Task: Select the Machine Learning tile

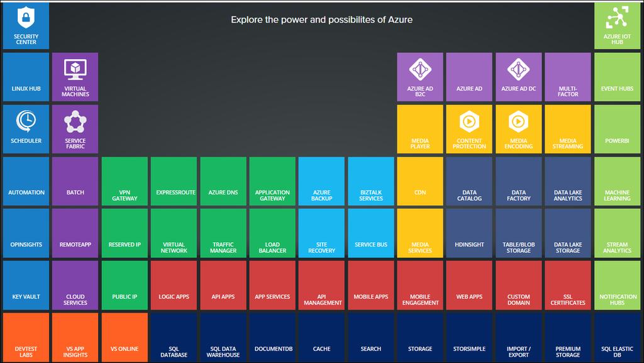Action: (x=618, y=181)
